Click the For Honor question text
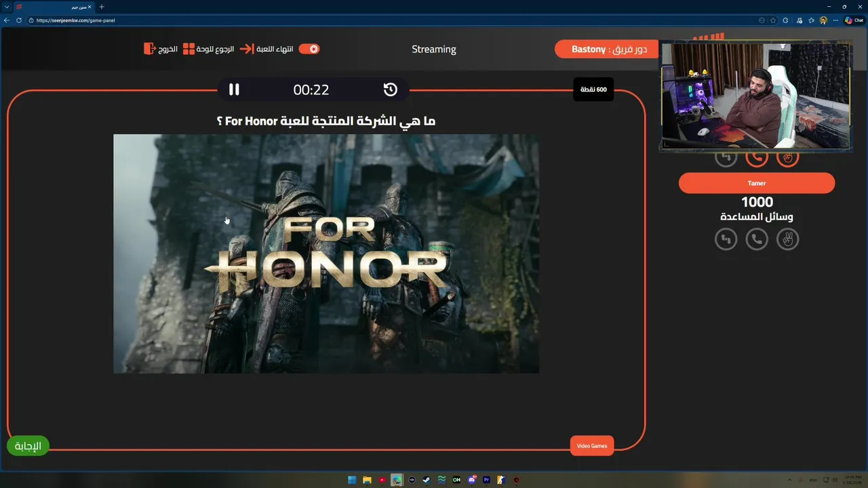Viewport: 868px width, 488px height. point(326,121)
